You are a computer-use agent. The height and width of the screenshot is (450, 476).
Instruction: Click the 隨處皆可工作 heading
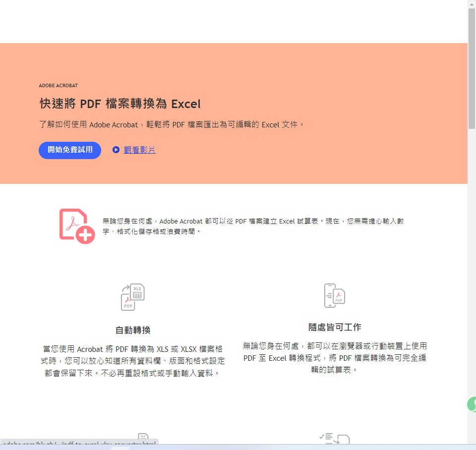[335, 327]
